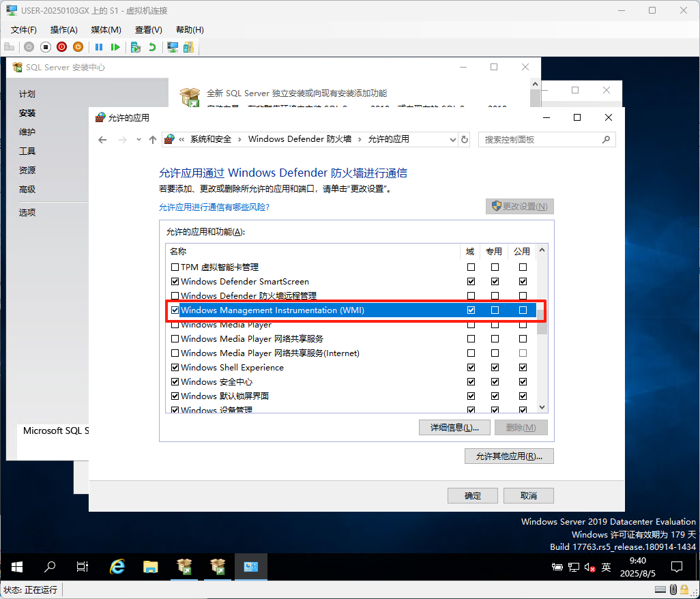Toggle Windows Management Instrumentation 专用 checkbox
Image resolution: width=700 pixels, height=599 pixels.
click(x=495, y=310)
